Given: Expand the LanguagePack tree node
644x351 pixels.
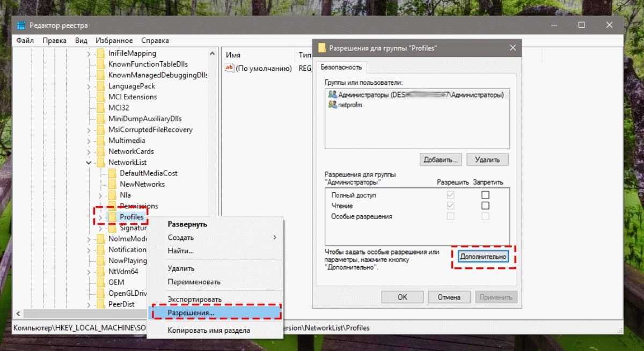Looking at the screenshot, I should [x=89, y=86].
